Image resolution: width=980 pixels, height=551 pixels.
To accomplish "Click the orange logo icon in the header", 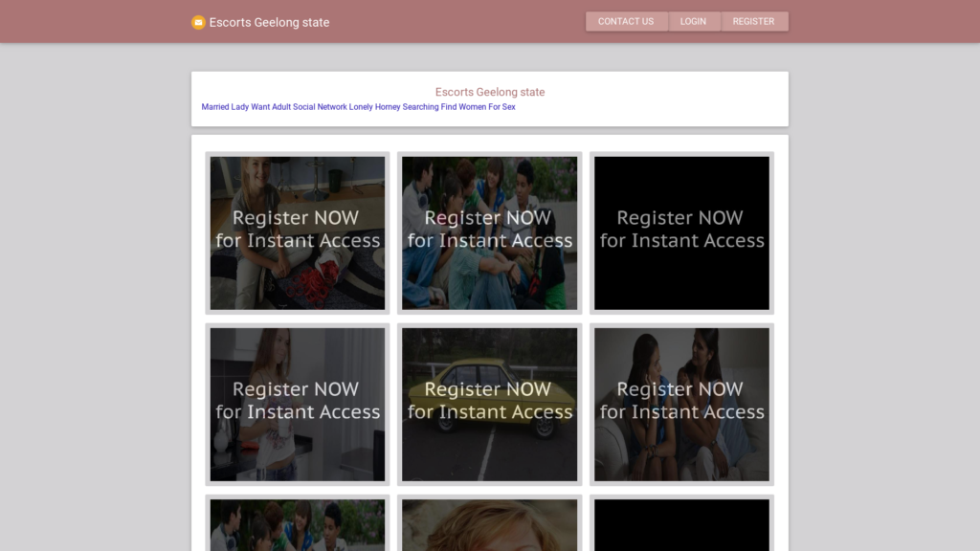I will 198,22.
